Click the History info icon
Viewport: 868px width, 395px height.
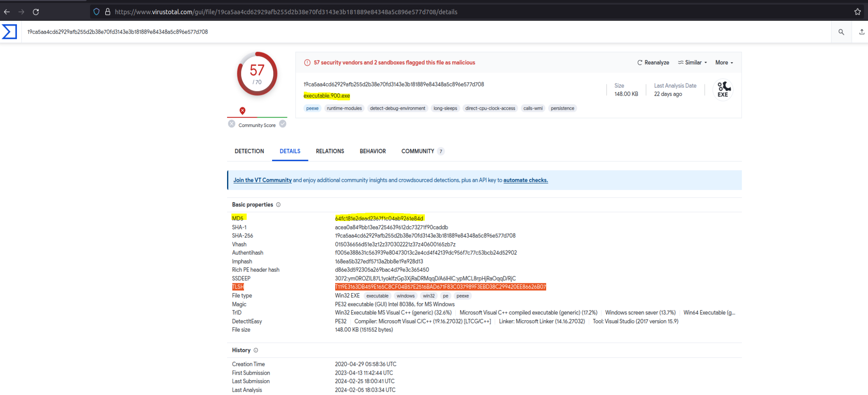coord(256,350)
